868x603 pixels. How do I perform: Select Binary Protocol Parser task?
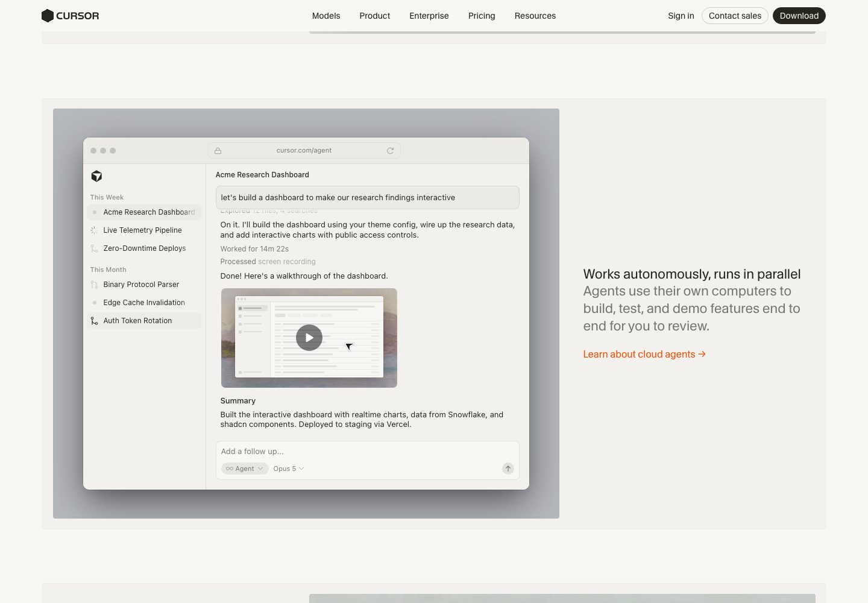(x=144, y=285)
